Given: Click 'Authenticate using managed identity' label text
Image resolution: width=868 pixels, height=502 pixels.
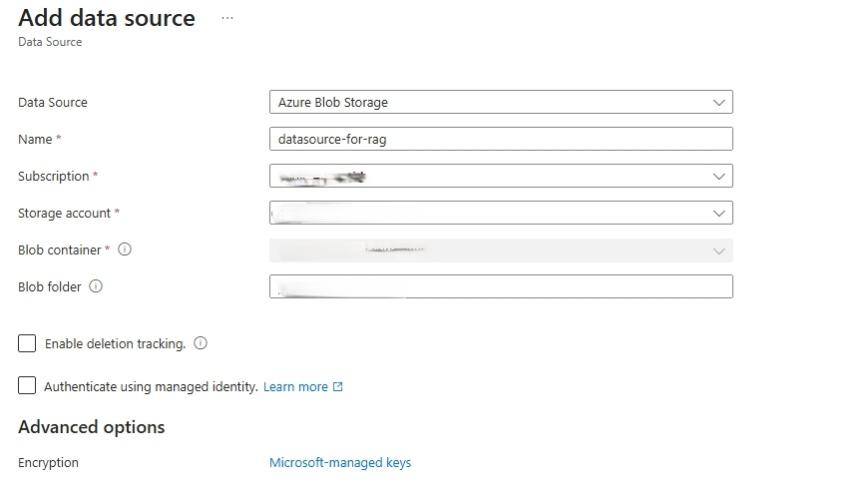Looking at the screenshot, I should click(151, 386).
